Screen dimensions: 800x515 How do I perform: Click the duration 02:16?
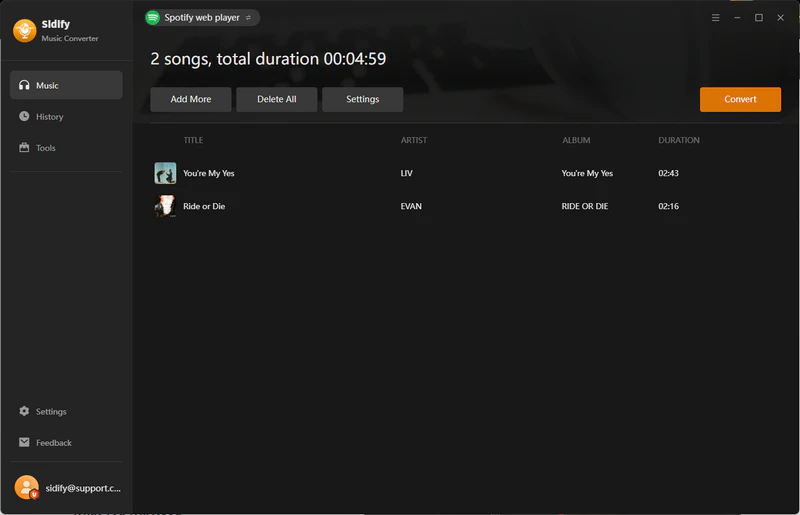pos(668,206)
